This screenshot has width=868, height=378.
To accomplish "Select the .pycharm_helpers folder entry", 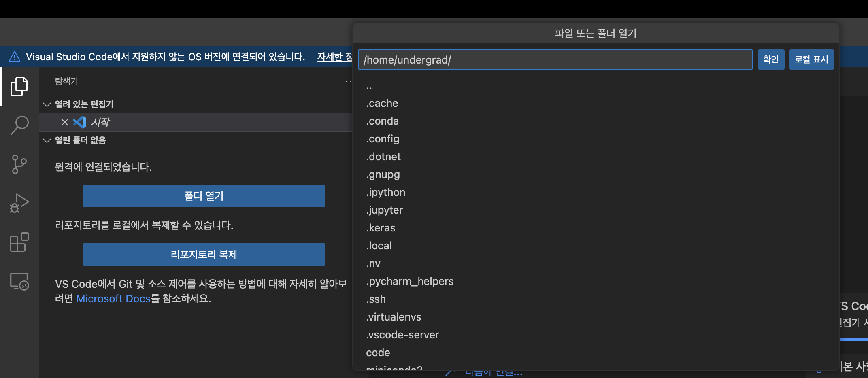I will tap(596, 282).
